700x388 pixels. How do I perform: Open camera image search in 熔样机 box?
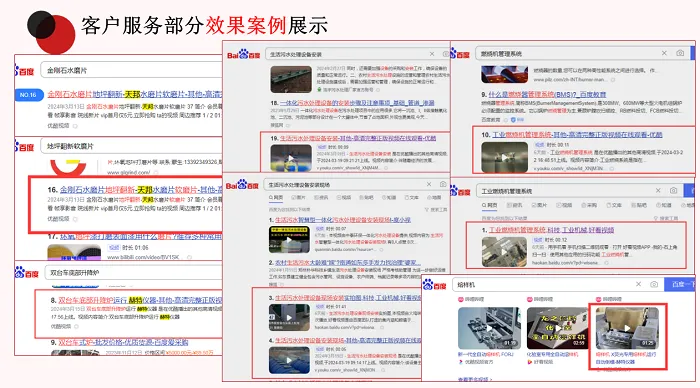654,284
